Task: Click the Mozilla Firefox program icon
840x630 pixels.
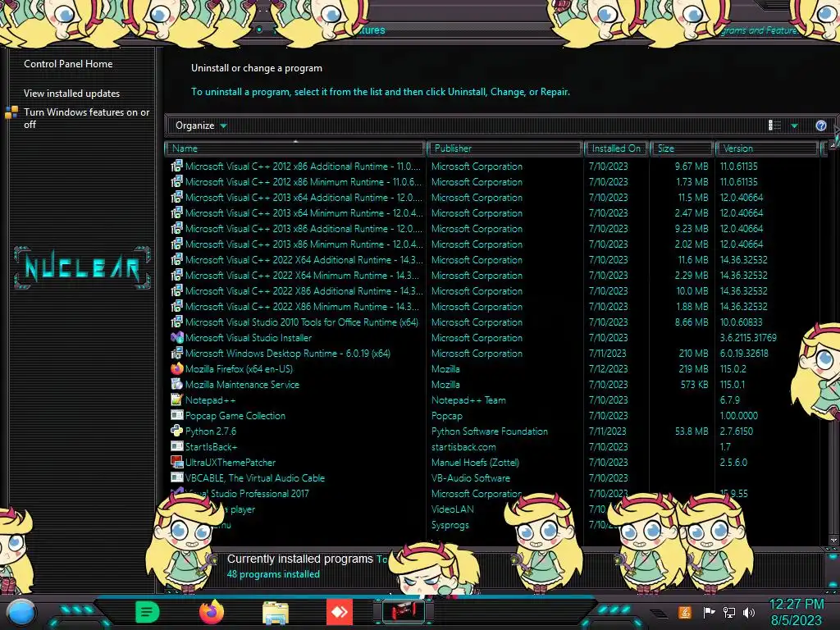Action: (177, 368)
